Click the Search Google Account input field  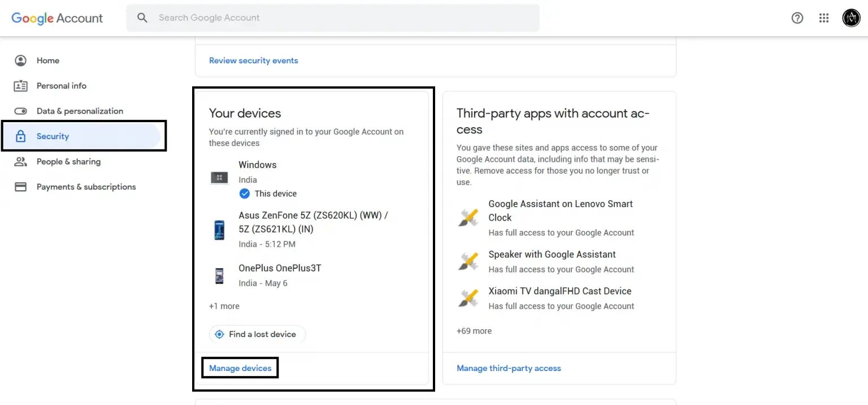tap(283, 18)
